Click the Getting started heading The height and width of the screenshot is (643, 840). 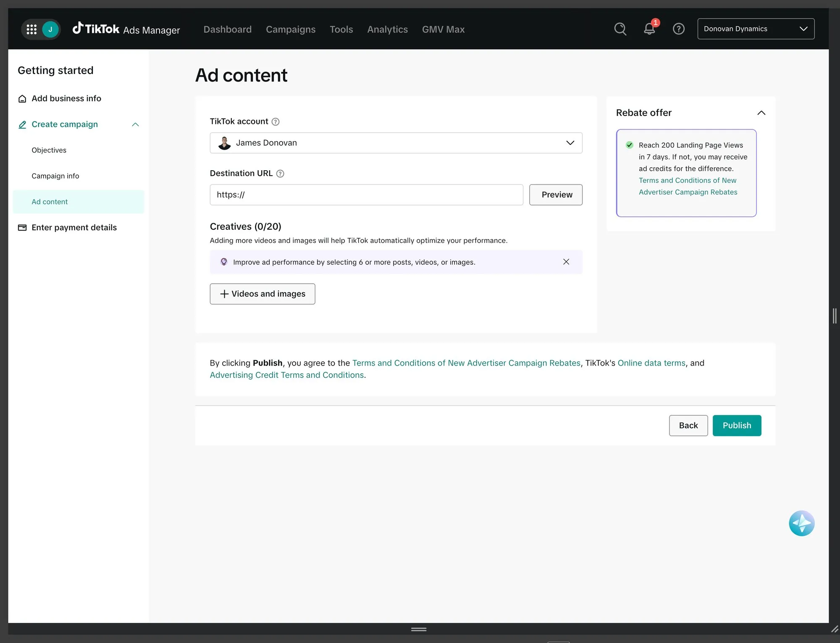click(x=55, y=70)
